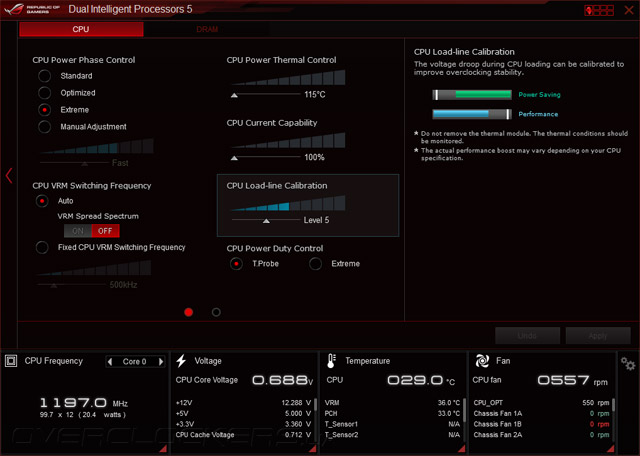This screenshot has width=640, height=456.
Task: Click the Undo button
Action: coord(527,336)
